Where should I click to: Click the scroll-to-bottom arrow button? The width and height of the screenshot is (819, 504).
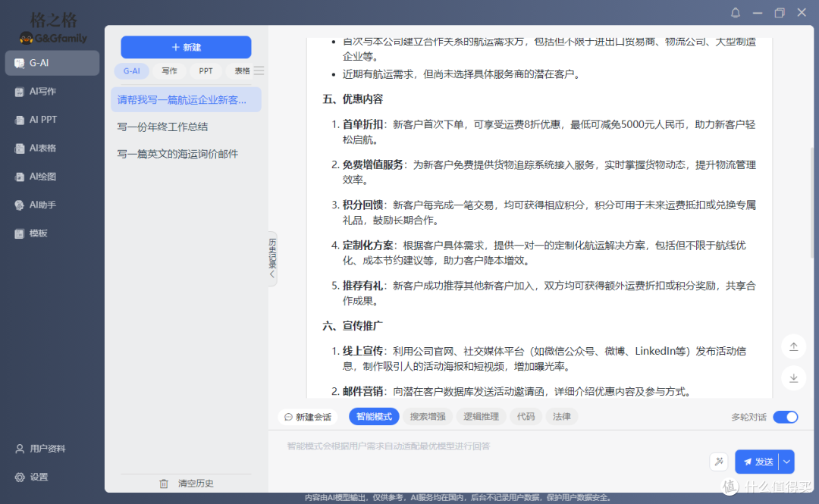793,378
